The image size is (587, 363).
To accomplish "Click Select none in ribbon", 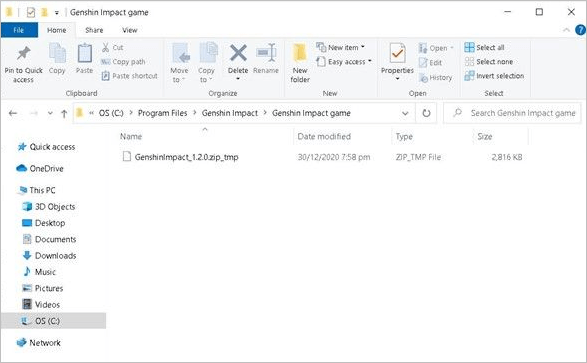I will pyautogui.click(x=489, y=62).
